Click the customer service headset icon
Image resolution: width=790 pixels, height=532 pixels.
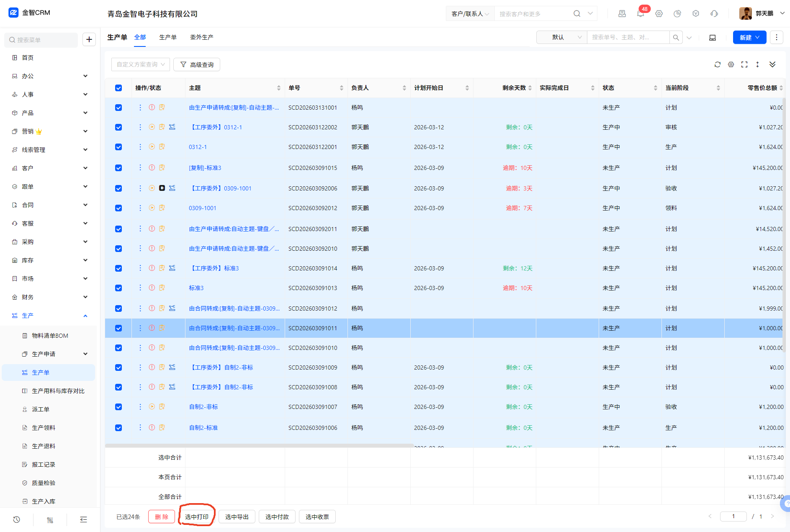[714, 14]
